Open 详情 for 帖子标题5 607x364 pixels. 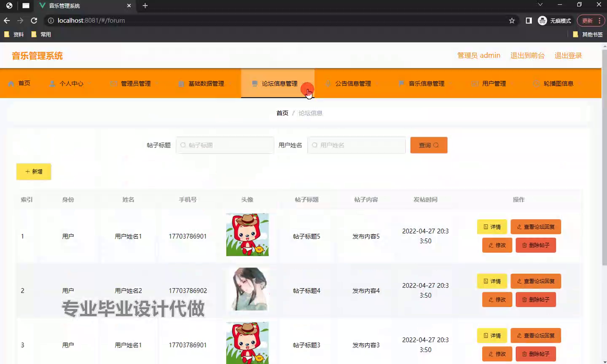coord(492,227)
